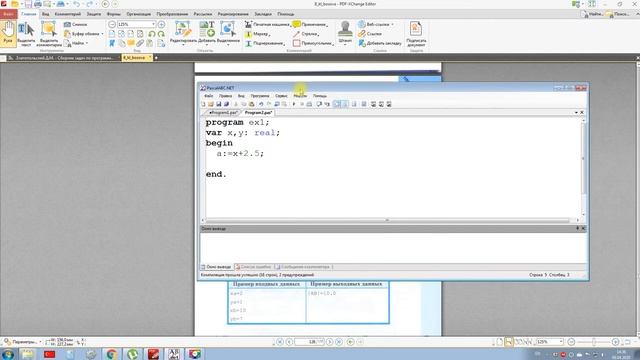Open the editor tab list dropdown arrow in PascalABC
This screenshot has width=640, height=360.
[x=576, y=113]
